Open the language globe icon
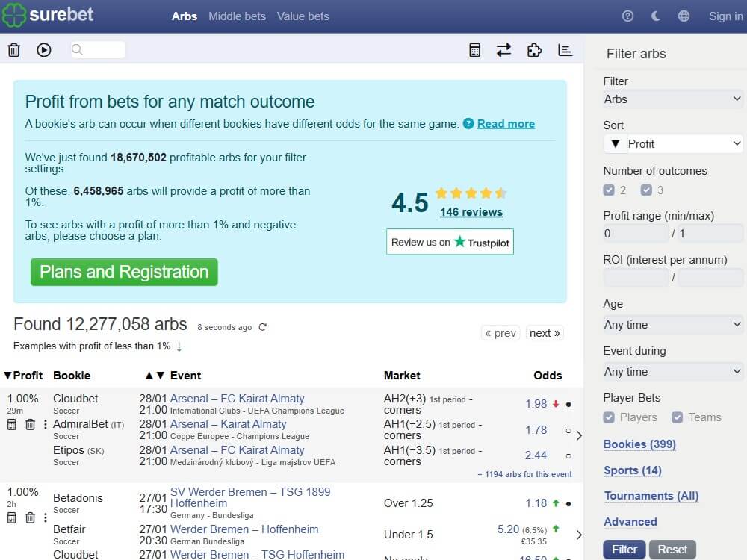 tap(683, 16)
